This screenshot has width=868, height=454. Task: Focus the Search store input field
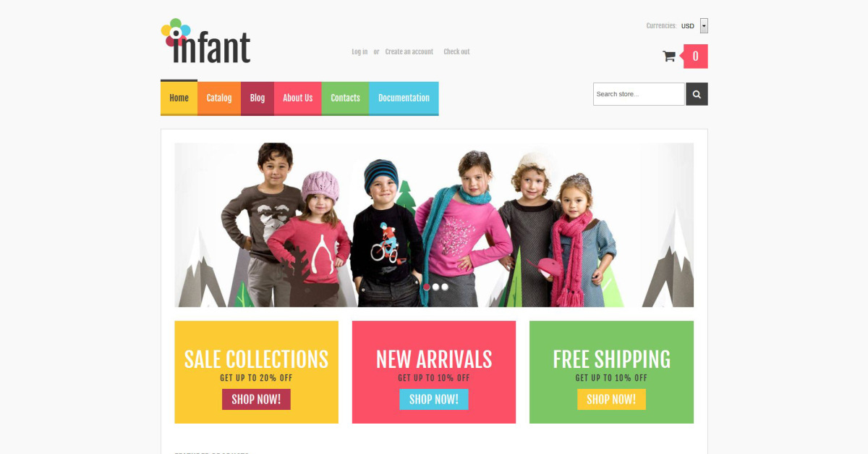click(x=639, y=94)
